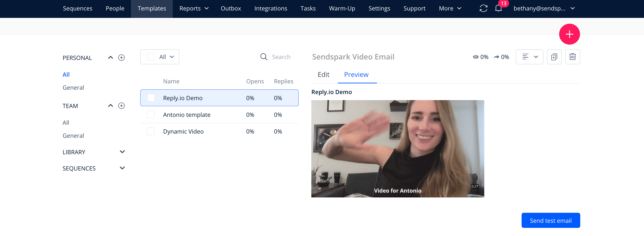Click the Replies column header
This screenshot has height=236, width=644.
[x=284, y=81]
